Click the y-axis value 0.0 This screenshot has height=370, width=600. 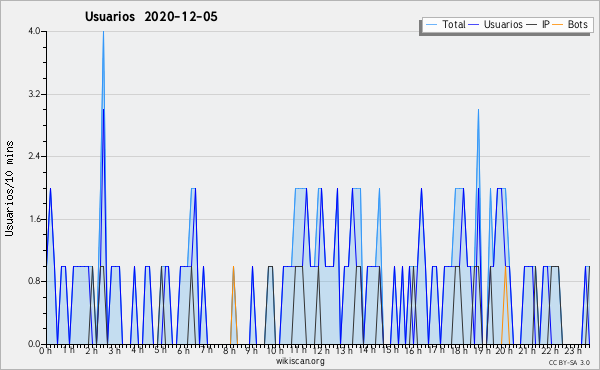click(34, 344)
